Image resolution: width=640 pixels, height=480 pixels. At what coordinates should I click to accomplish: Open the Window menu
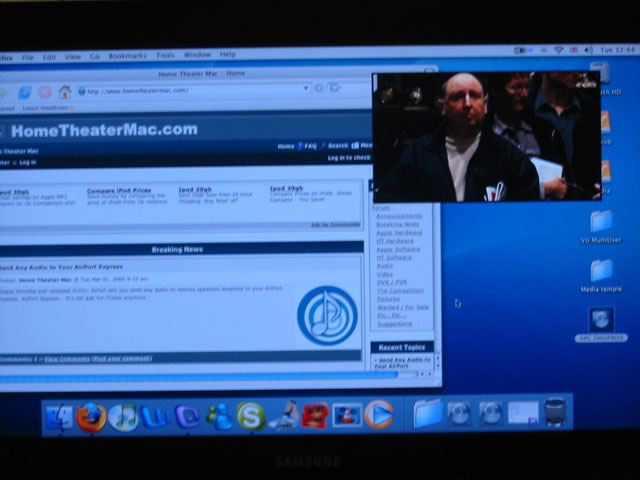(197, 55)
